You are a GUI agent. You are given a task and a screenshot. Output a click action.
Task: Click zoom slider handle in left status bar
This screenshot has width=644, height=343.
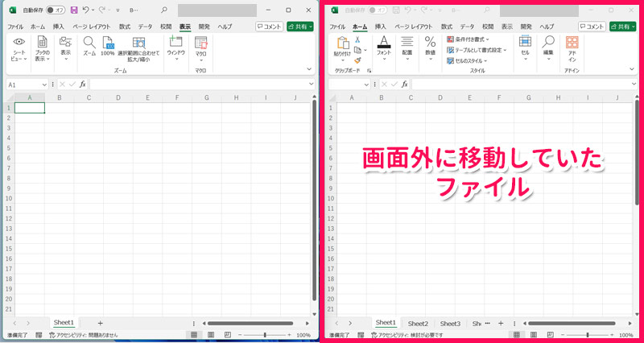[265, 335]
